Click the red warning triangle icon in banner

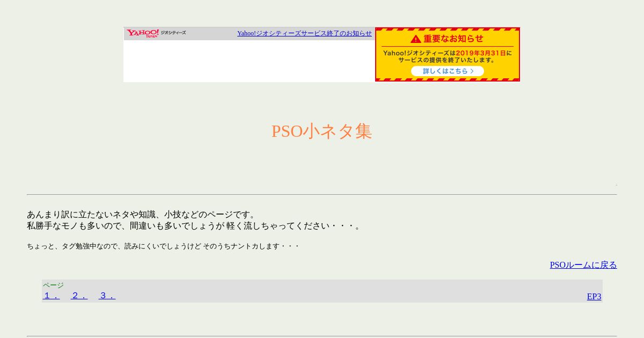pyautogui.click(x=416, y=39)
